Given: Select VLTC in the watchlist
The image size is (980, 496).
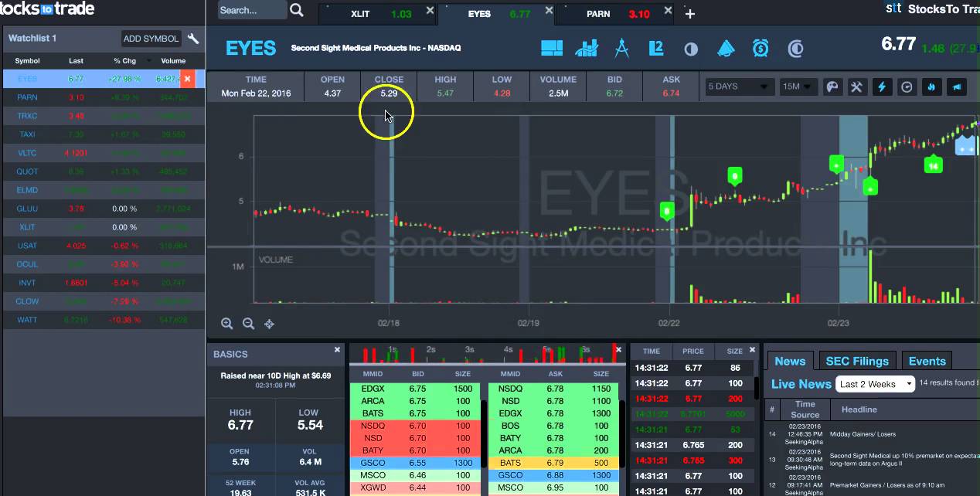Looking at the screenshot, I should (104, 153).
